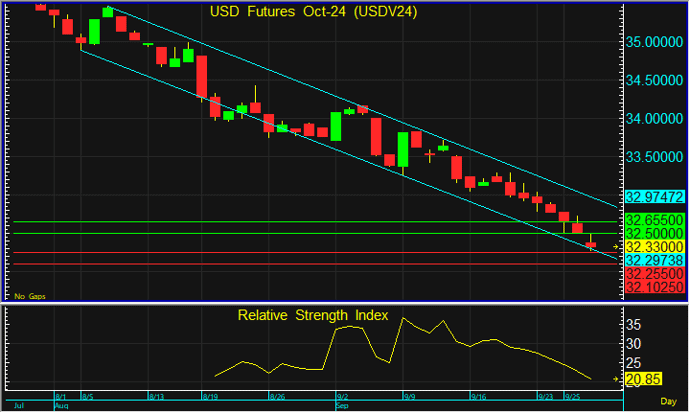Click the Sep month label on axis
Image resolution: width=690 pixels, height=413 pixels.
point(340,407)
